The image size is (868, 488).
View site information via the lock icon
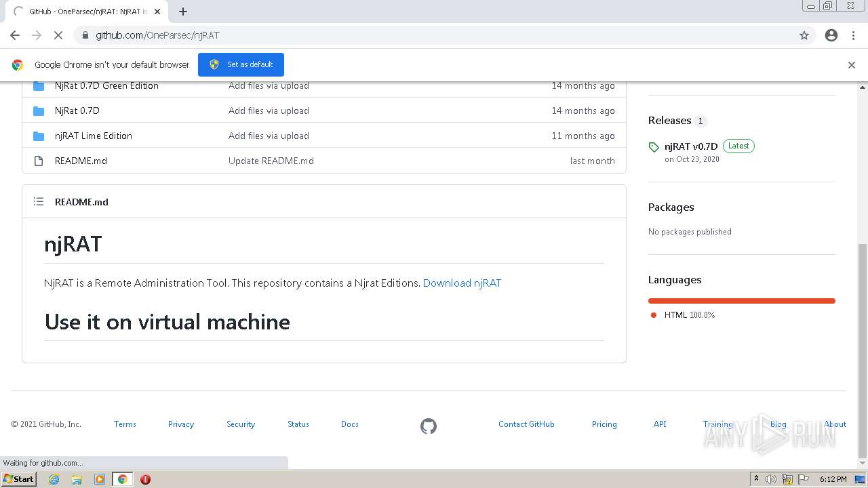85,35
